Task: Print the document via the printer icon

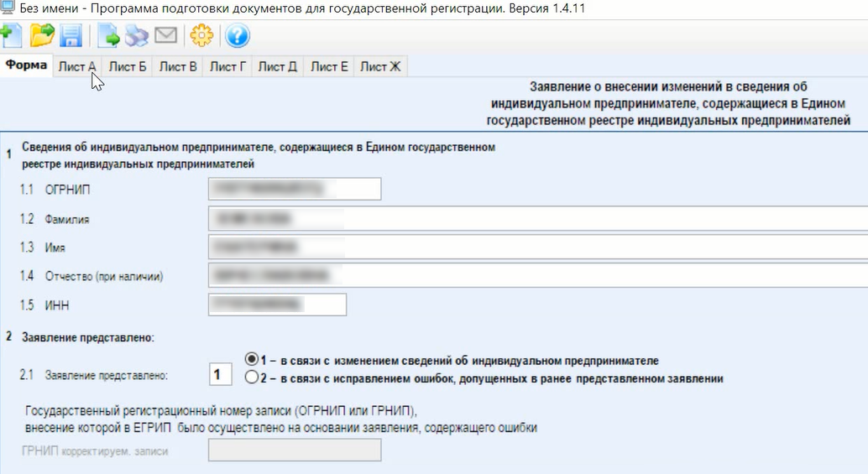Action: point(137,35)
